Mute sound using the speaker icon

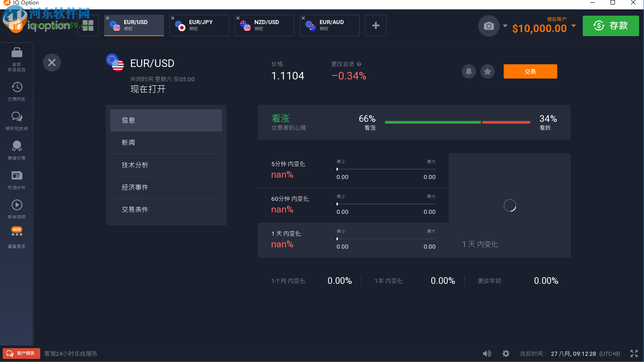487,353
